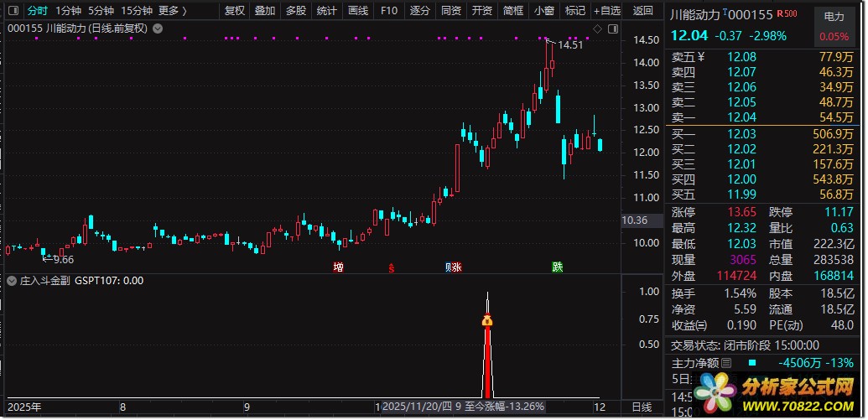
Task: Click the 多股 multi-stock button
Action: point(296,11)
